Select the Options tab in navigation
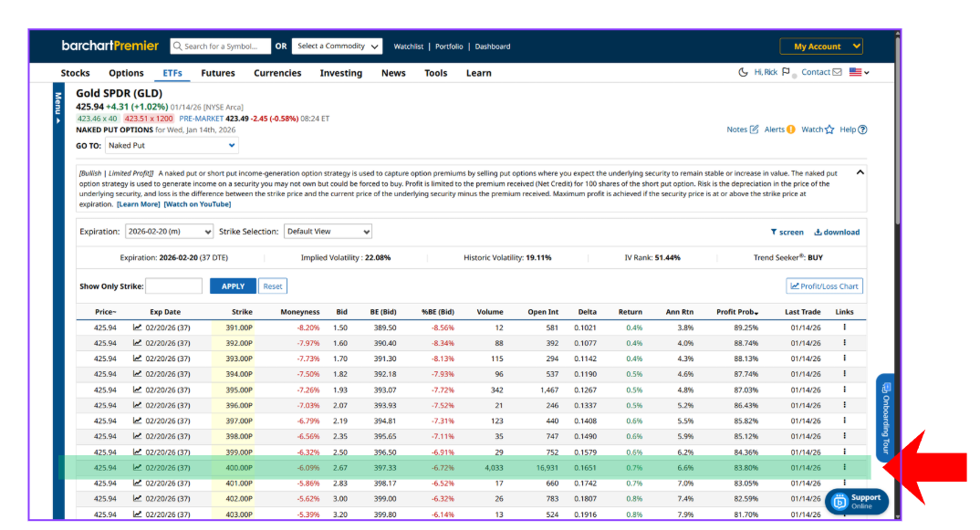 [x=126, y=73]
